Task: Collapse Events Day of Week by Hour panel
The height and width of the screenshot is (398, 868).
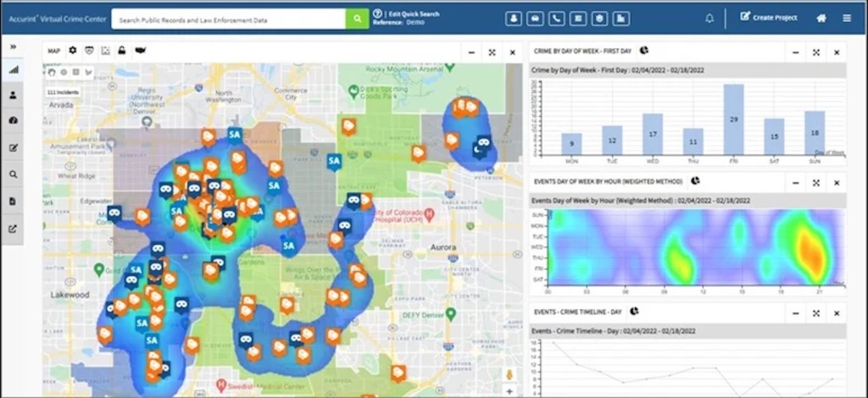Action: [x=795, y=182]
